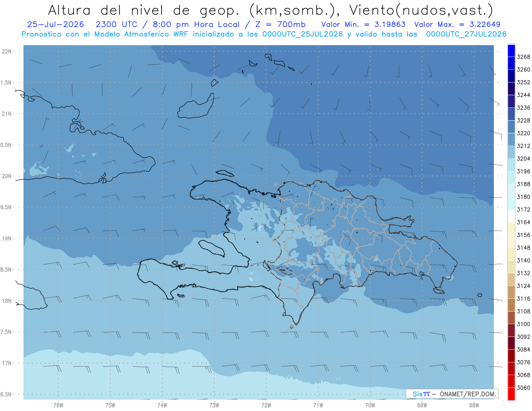The width and height of the screenshot is (532, 411).
Task: Click the '69W' longitude label
Action: click(x=422, y=404)
